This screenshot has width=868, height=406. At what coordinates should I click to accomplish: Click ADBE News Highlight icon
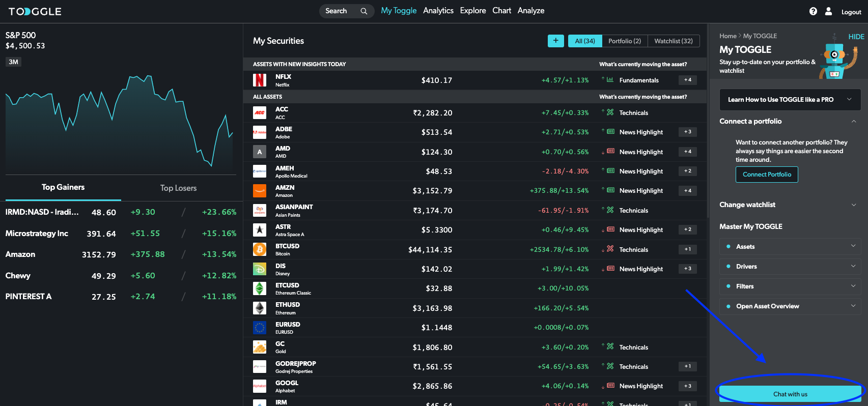[x=610, y=132]
